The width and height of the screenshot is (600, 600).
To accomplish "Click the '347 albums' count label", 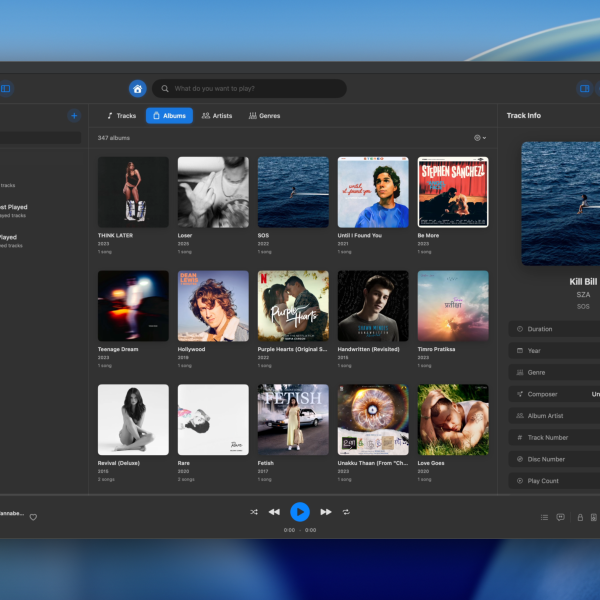I will point(114,138).
